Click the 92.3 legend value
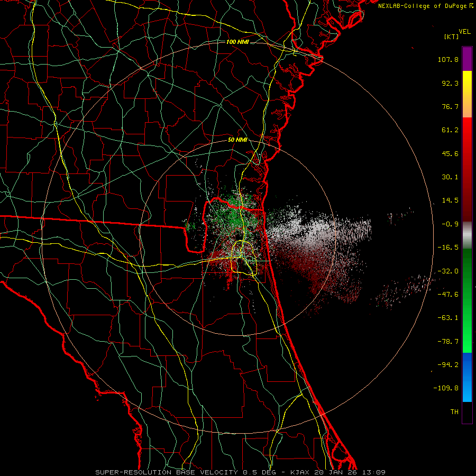Viewport: 476px width, 476px height. click(x=450, y=83)
